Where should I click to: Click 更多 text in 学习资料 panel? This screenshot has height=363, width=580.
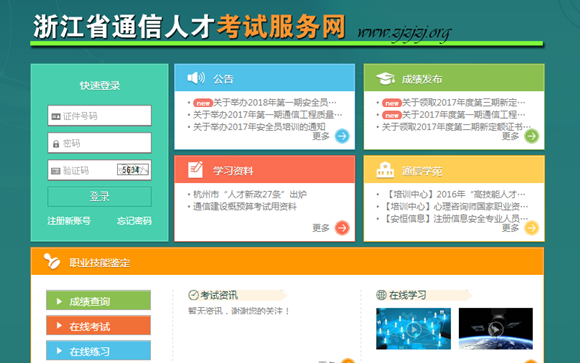[321, 228]
